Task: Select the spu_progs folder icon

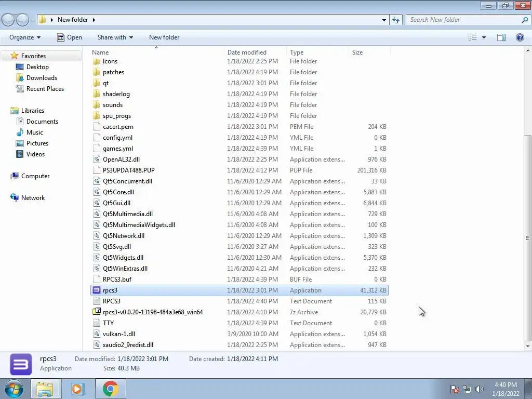Action: click(x=97, y=116)
